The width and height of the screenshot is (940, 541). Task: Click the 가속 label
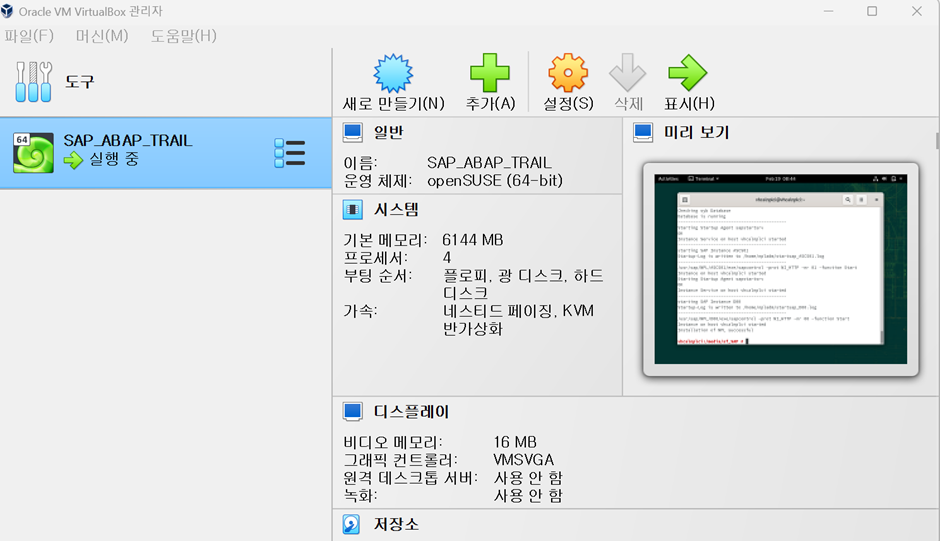[360, 311]
